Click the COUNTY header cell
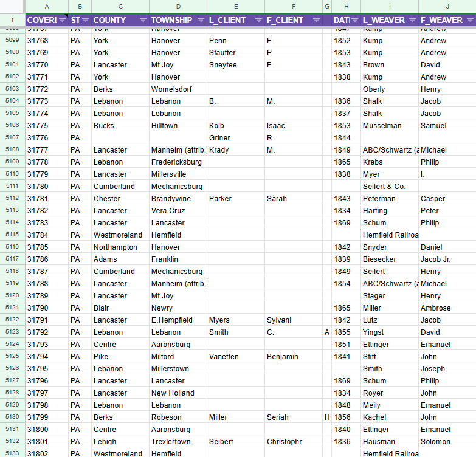Screen dimensions: 476x457 (x=120, y=20)
